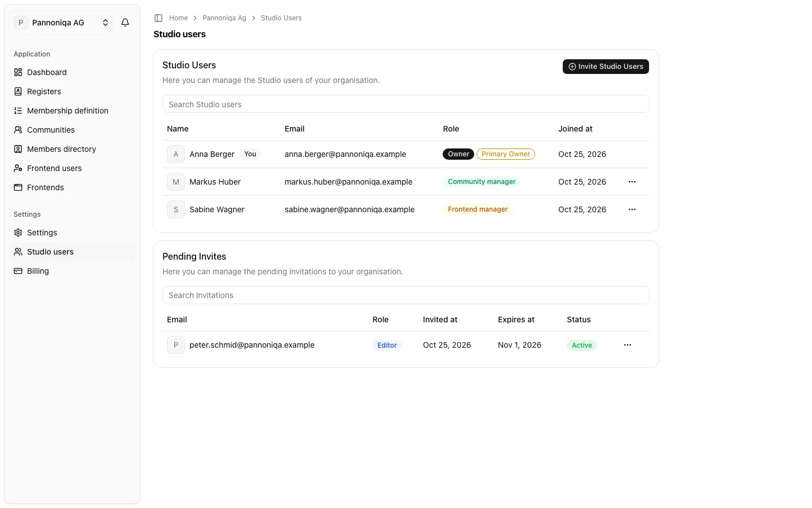Click the Billing card icon
Screen dimensions: 812x508
tap(18, 271)
